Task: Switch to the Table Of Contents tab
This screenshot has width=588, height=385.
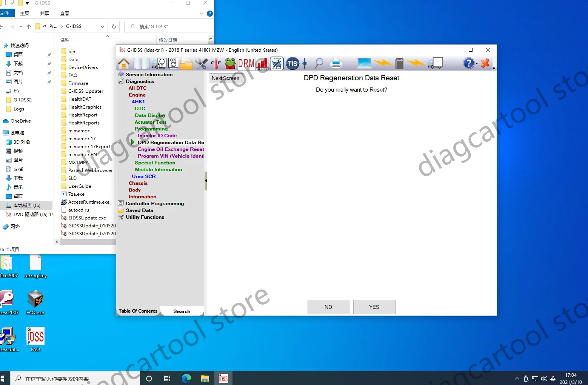Action: click(138, 311)
